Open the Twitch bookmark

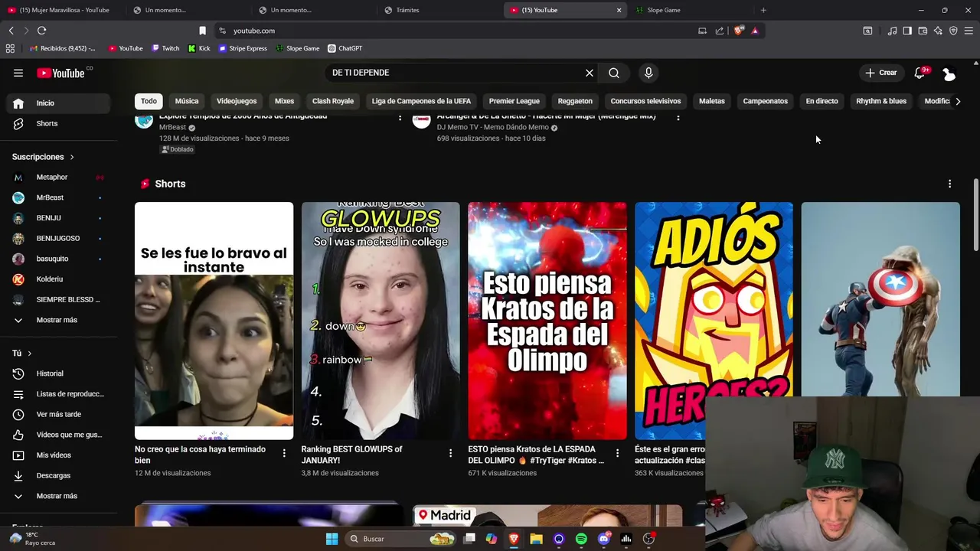coord(165,48)
